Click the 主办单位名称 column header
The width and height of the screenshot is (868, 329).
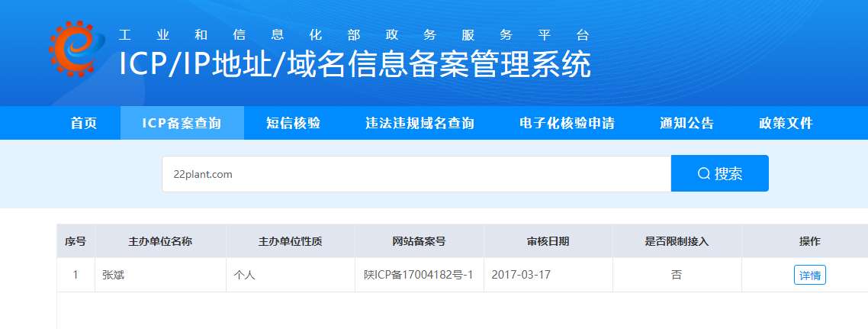[x=160, y=241]
